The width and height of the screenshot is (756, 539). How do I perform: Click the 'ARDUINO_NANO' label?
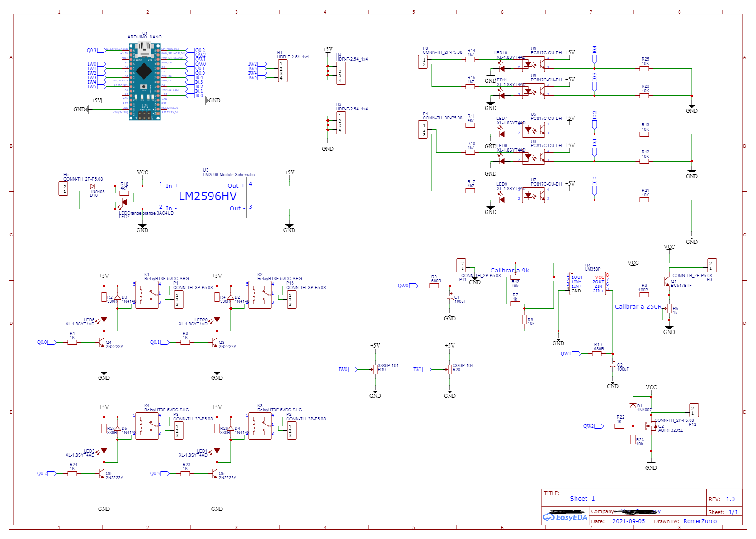pos(144,37)
